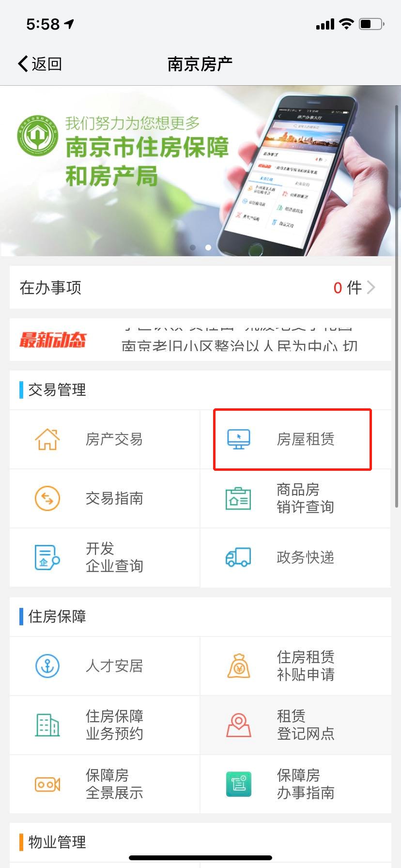This screenshot has height=868, width=401.
Task: Tap the 开发企业查询 document icon
Action: [47, 558]
